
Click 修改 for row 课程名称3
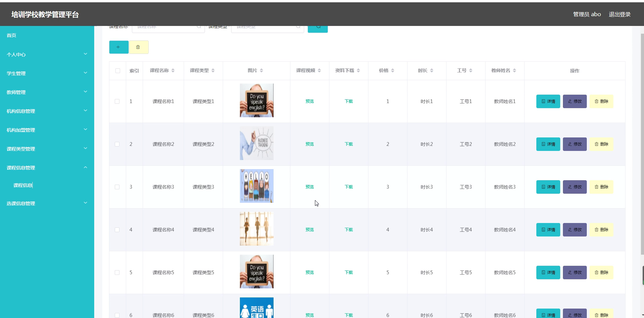[x=575, y=187]
